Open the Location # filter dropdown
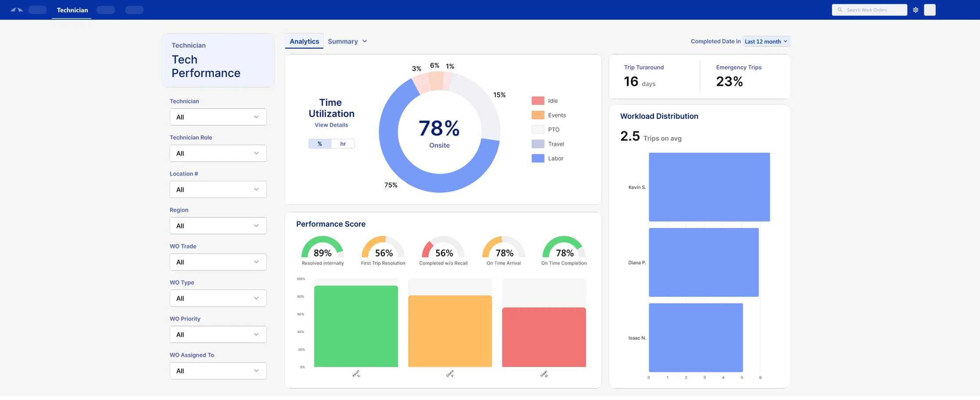 pos(218,189)
